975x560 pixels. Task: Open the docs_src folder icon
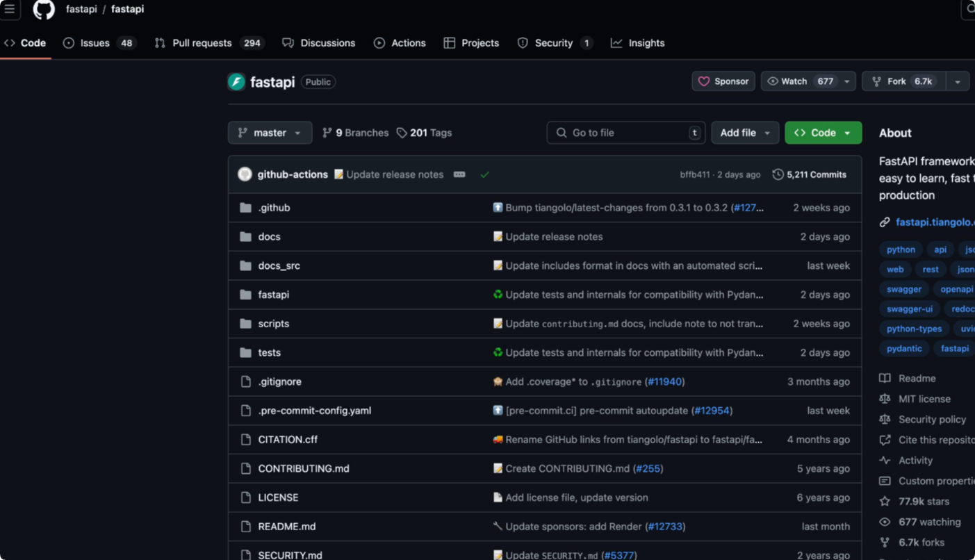(x=245, y=266)
